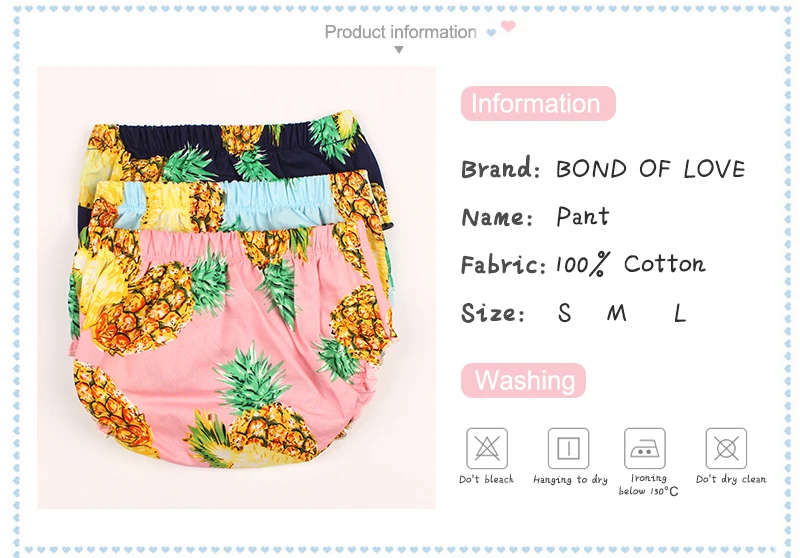Screen dimensions: 800x558
Task: Click the Don't bleach caption text
Action: 486,479
